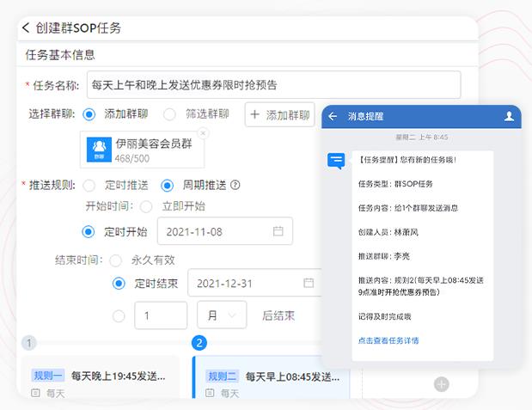The width and height of the screenshot is (532, 410).
Task: Click the 任务名称 input field
Action: click(x=273, y=85)
